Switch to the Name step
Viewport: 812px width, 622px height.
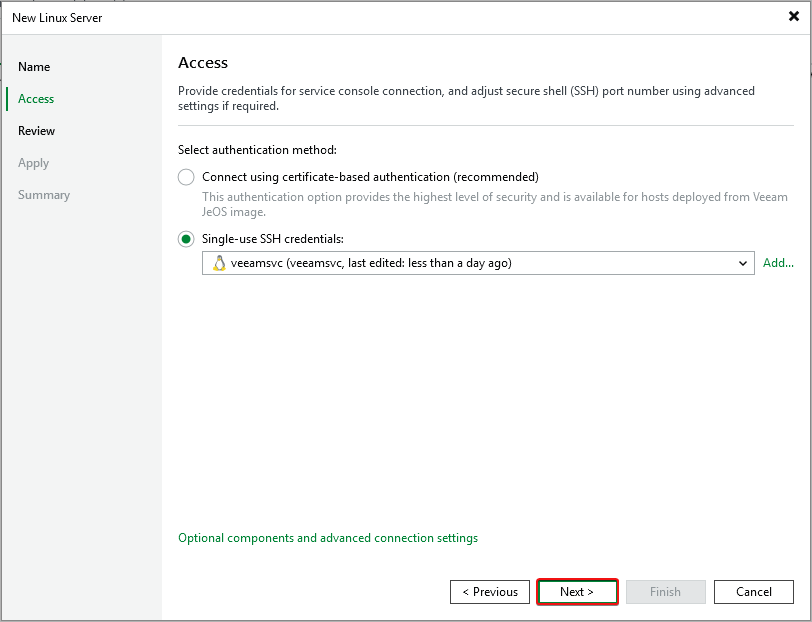(x=34, y=67)
